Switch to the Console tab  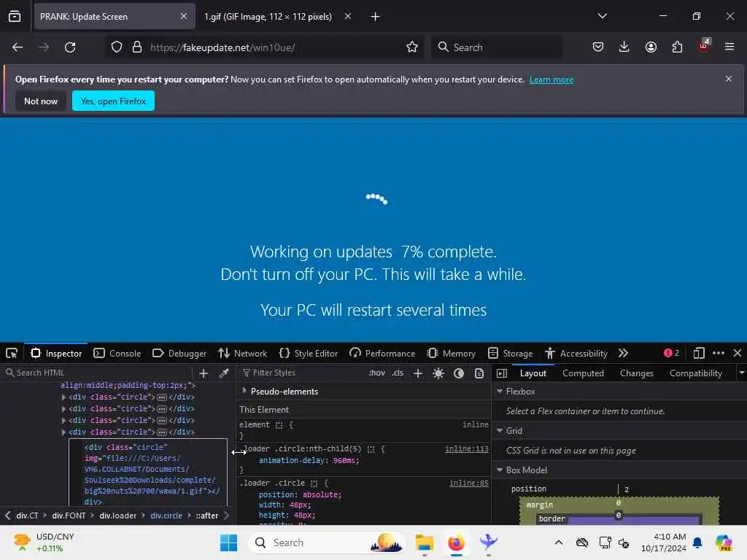(117, 354)
